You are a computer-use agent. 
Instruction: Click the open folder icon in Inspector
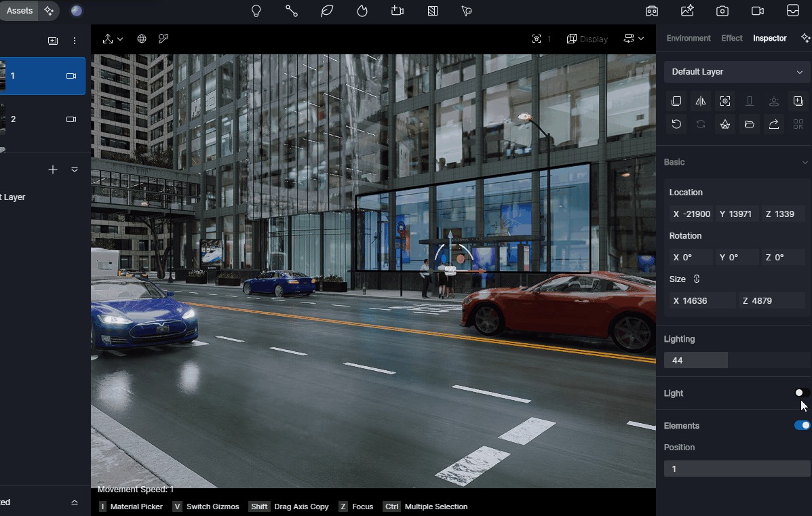[750, 124]
